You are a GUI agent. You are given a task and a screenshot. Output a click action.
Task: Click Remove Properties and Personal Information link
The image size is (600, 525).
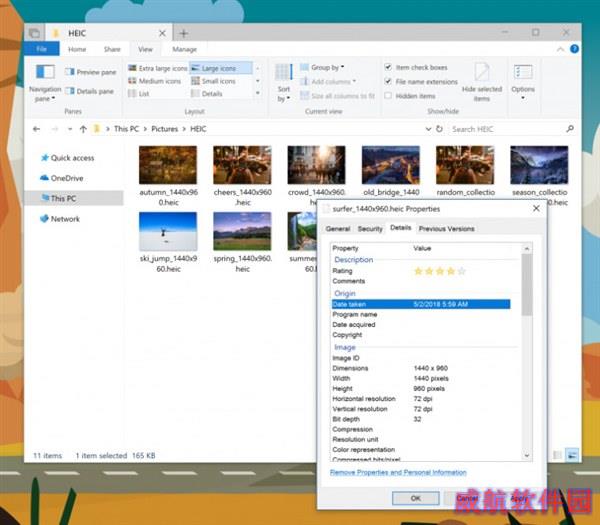(x=398, y=472)
